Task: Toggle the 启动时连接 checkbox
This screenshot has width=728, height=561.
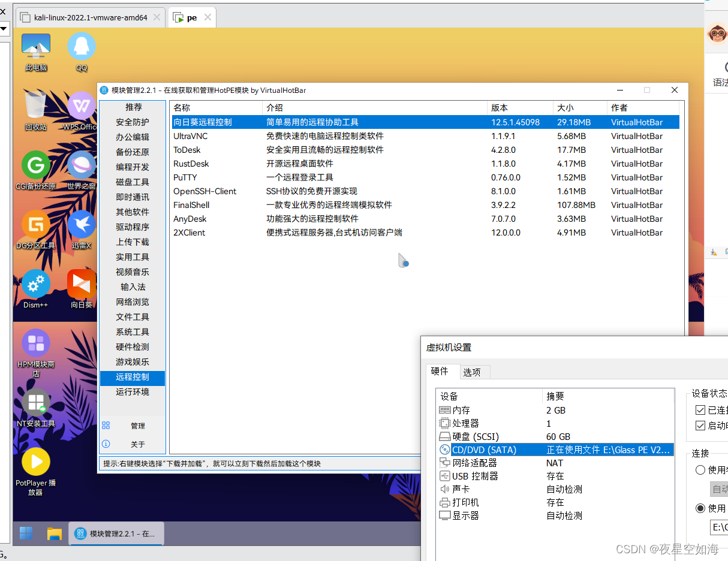Action: pos(700,426)
